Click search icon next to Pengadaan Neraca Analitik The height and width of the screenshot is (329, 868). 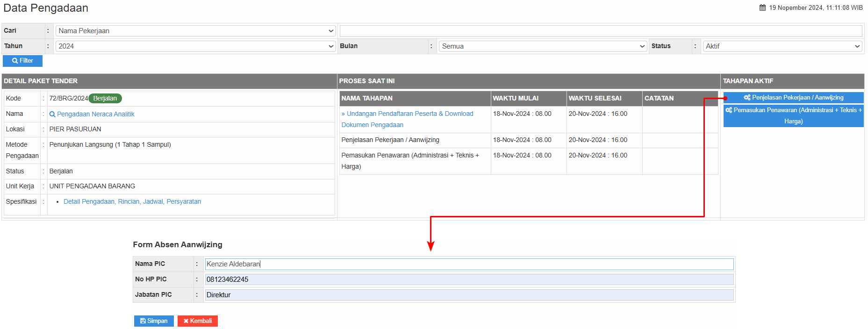coord(52,114)
